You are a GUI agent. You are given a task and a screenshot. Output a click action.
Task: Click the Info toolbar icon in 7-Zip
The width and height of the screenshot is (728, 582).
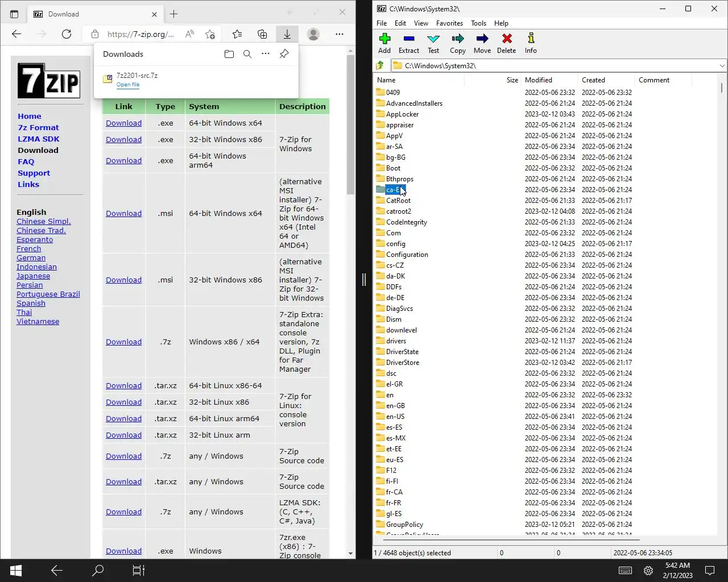click(x=531, y=43)
